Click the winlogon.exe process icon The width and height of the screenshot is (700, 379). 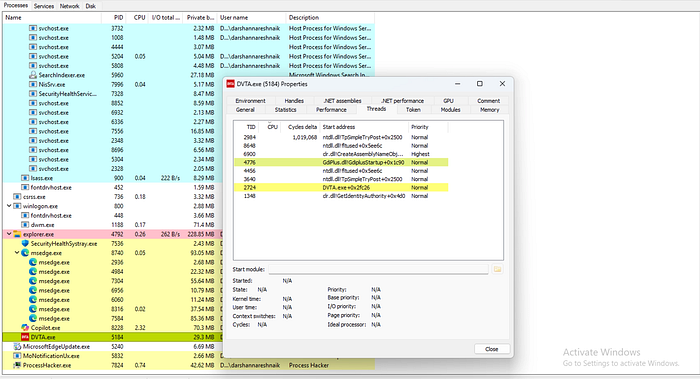[17, 206]
